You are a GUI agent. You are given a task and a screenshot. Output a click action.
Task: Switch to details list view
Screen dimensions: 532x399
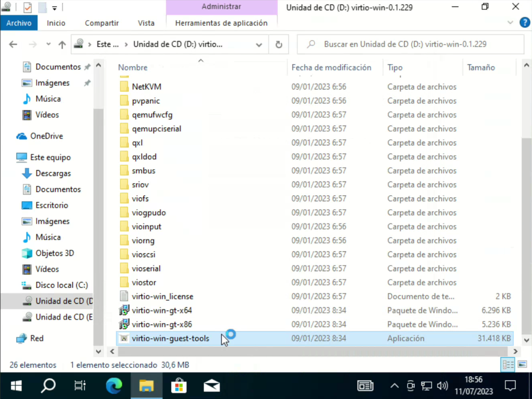508,365
